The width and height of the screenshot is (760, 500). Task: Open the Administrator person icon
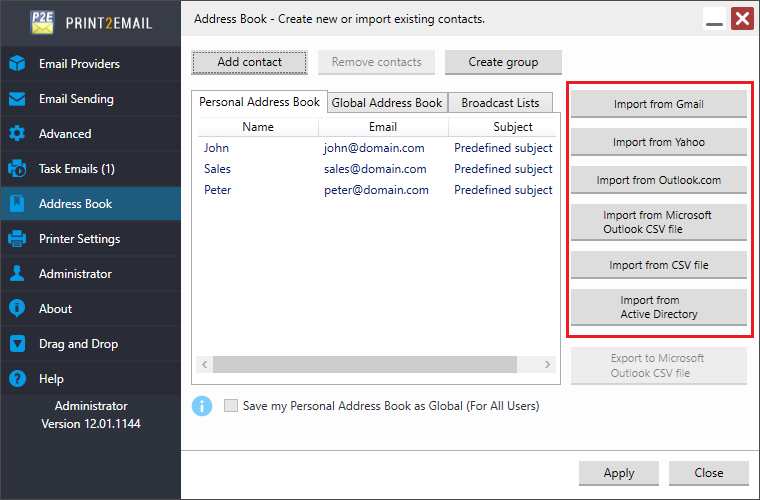tap(17, 273)
